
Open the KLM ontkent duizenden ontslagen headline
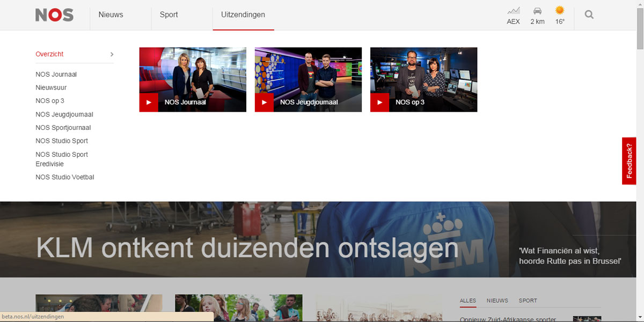tap(247, 248)
